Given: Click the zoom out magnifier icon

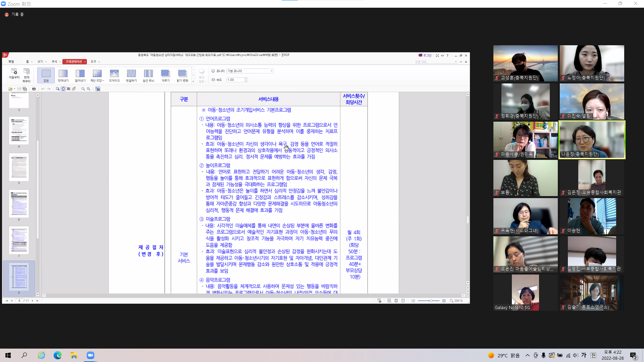Looking at the screenshot, I should [83, 89].
